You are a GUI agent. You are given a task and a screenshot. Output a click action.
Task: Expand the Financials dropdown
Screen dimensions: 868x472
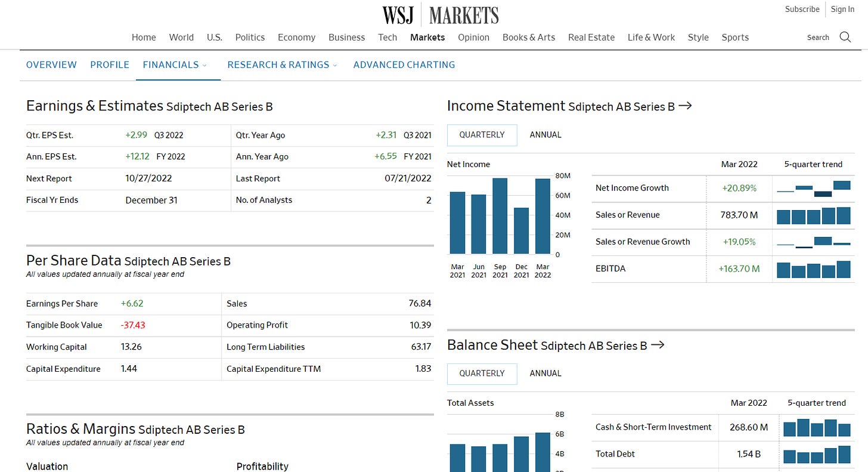point(175,64)
